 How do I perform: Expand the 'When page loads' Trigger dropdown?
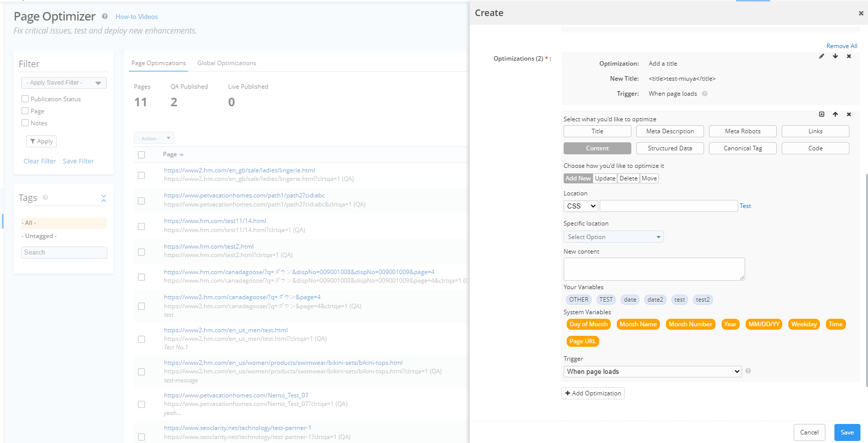coord(652,371)
